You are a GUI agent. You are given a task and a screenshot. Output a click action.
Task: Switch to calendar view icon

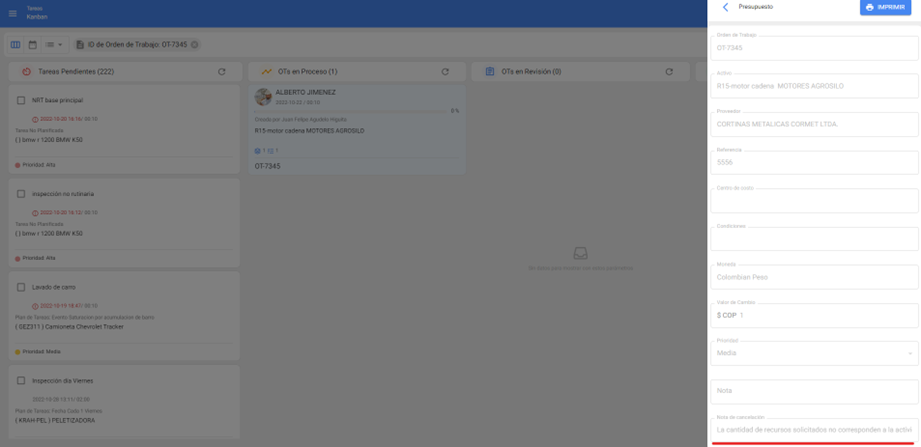coord(32,45)
